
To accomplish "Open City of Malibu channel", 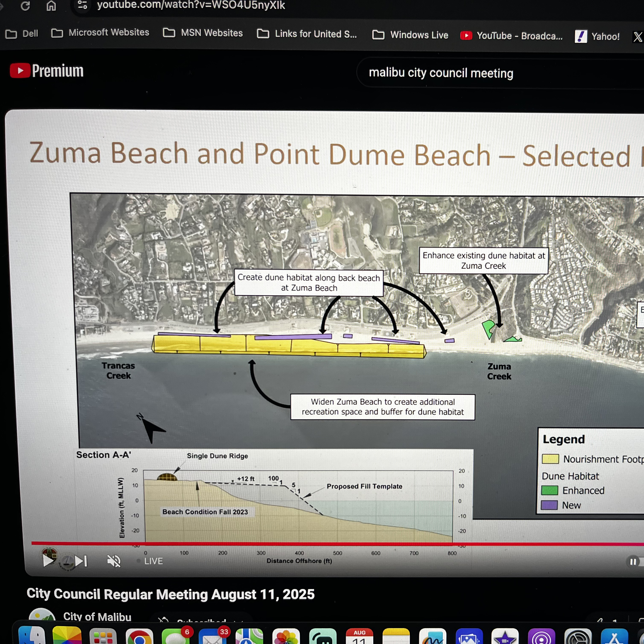I will click(97, 617).
